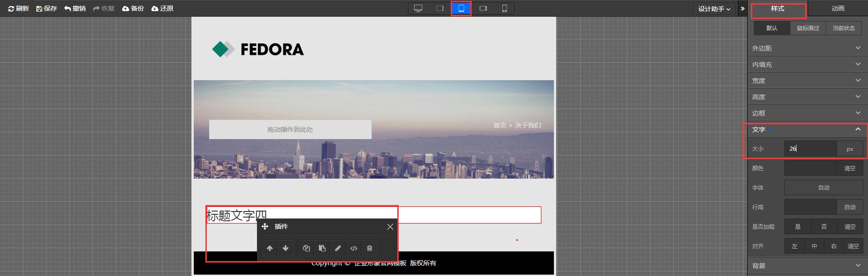
Task: Open the 设计助手 dropdown
Action: pos(714,9)
